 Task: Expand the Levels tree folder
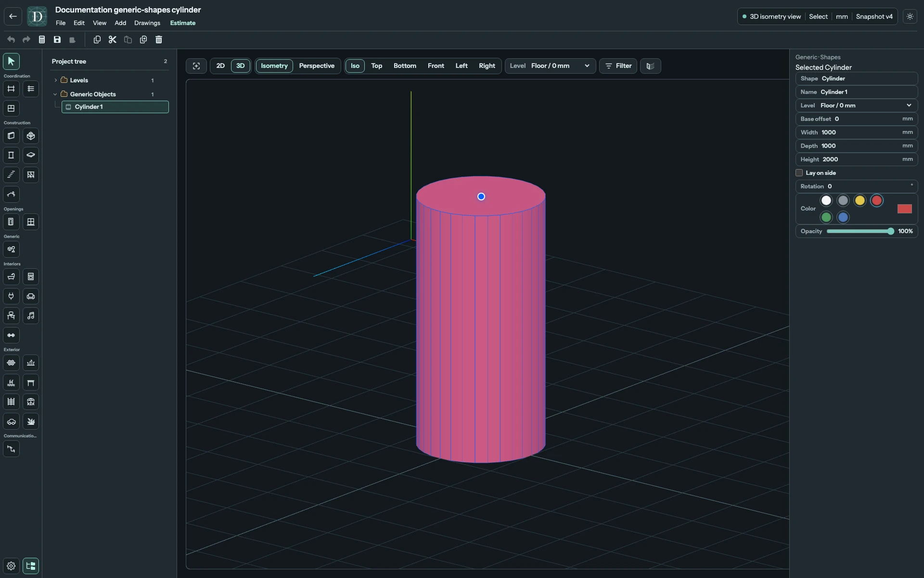coord(55,80)
